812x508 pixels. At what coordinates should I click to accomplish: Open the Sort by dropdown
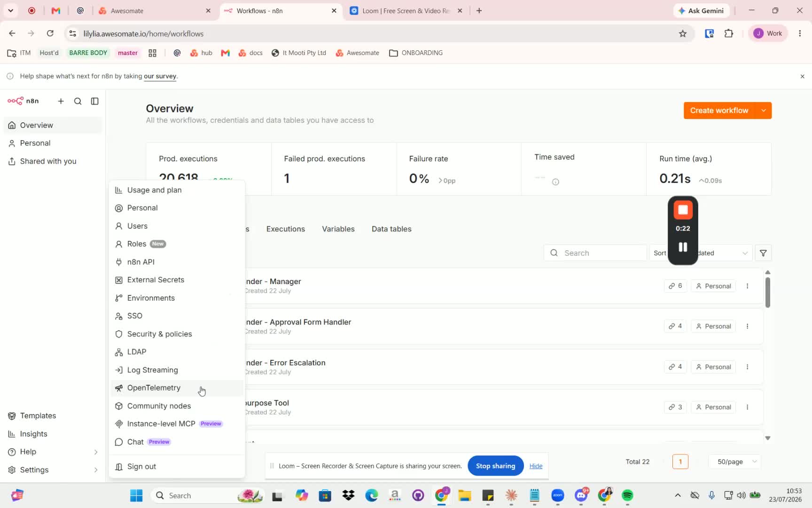tap(700, 253)
